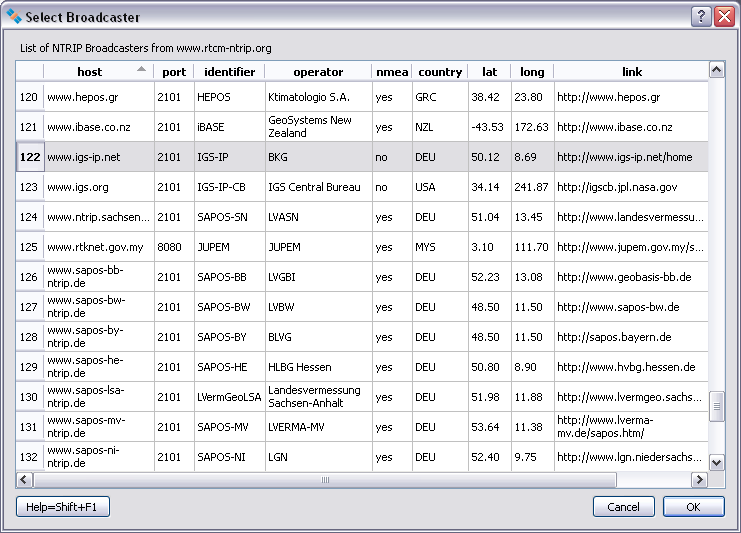
Task: Close the Select Broadcaster dialog
Action: (723, 17)
